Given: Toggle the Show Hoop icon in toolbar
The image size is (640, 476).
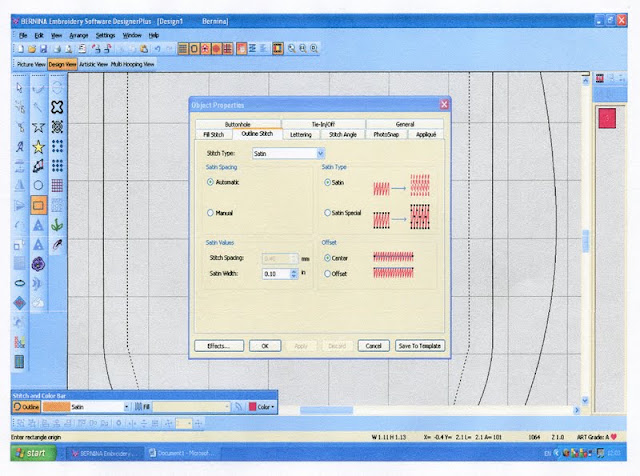Looking at the screenshot, I should pyautogui.click(x=194, y=49).
